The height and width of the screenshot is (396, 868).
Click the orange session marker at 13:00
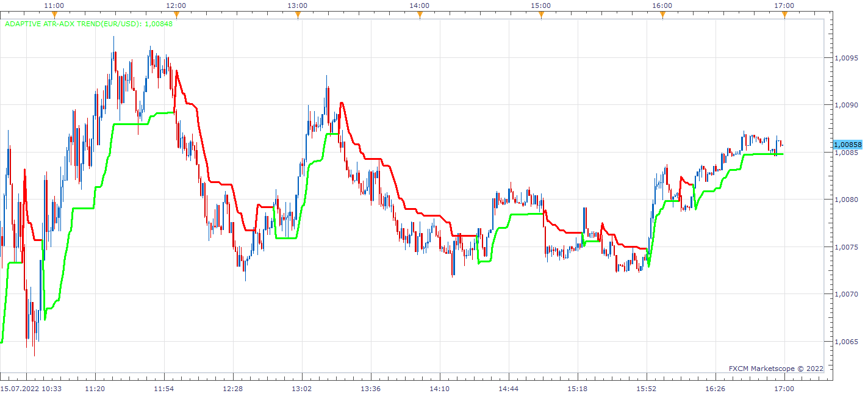(298, 15)
